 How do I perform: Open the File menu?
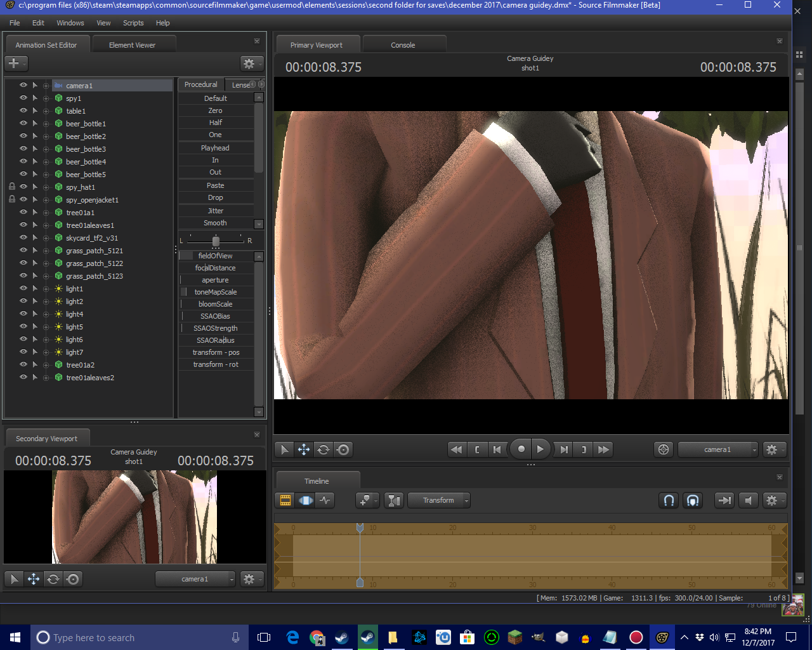15,23
